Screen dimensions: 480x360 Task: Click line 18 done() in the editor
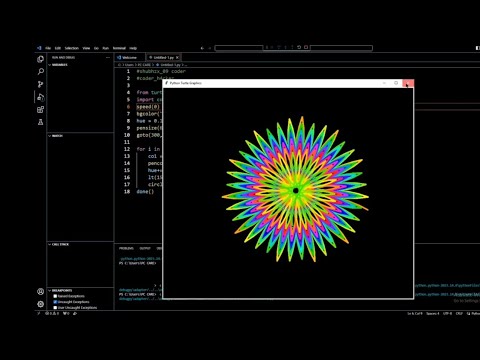(x=145, y=192)
